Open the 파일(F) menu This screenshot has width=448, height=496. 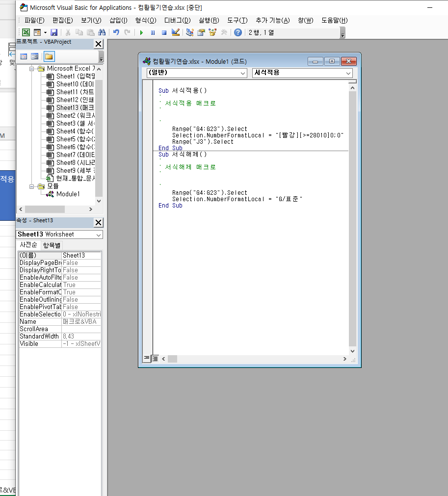(x=34, y=21)
